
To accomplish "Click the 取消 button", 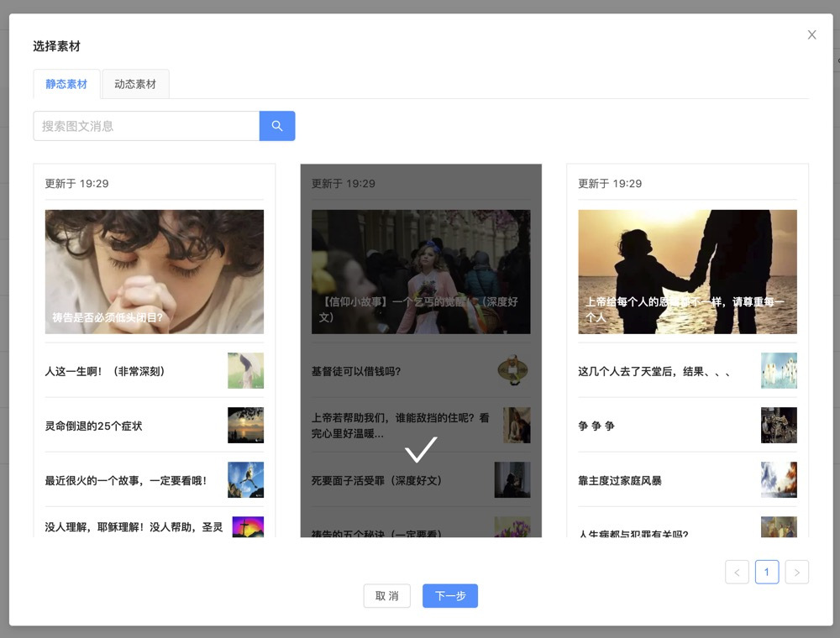I will click(386, 596).
